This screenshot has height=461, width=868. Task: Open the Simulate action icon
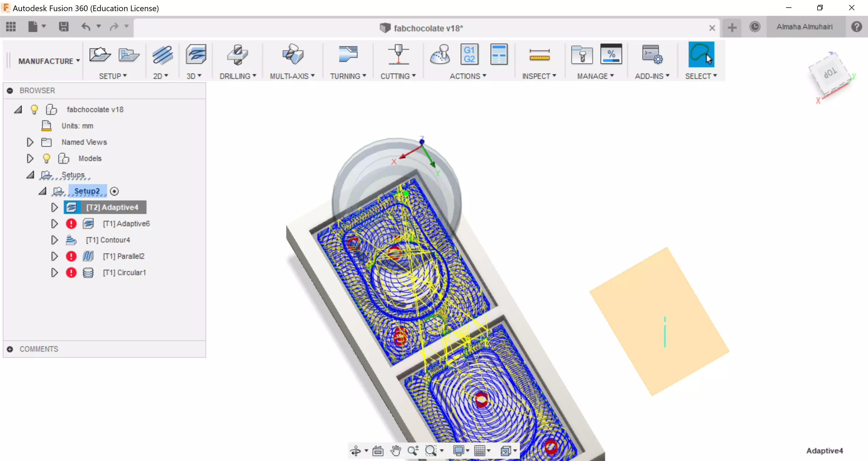[x=440, y=55]
